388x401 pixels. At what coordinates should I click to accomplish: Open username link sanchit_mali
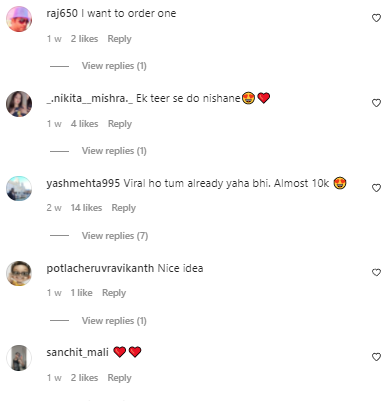pyautogui.click(x=77, y=352)
